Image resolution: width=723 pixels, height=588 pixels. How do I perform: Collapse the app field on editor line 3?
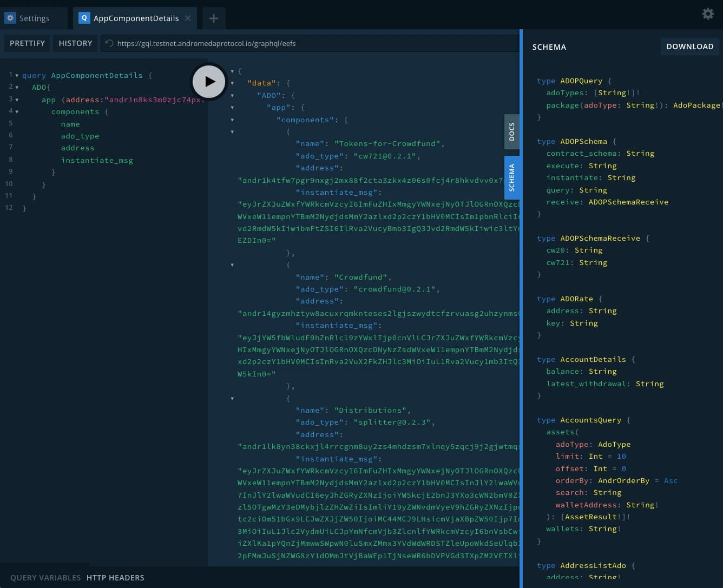17,100
